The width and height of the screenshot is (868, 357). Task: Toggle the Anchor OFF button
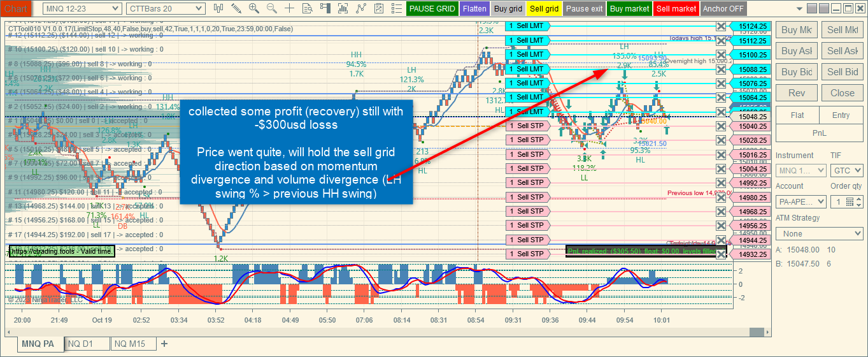[x=723, y=9]
